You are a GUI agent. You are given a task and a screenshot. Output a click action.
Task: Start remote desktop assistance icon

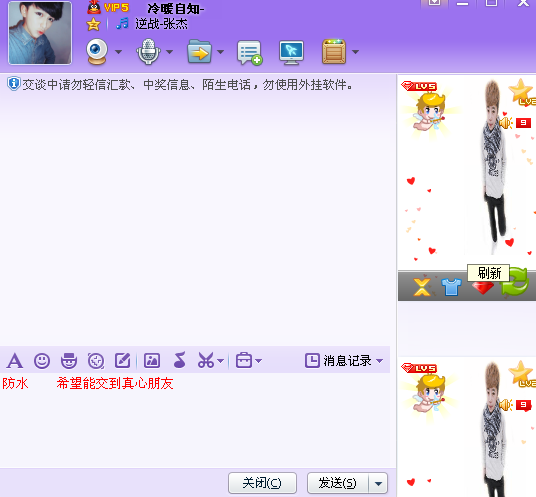tap(291, 52)
